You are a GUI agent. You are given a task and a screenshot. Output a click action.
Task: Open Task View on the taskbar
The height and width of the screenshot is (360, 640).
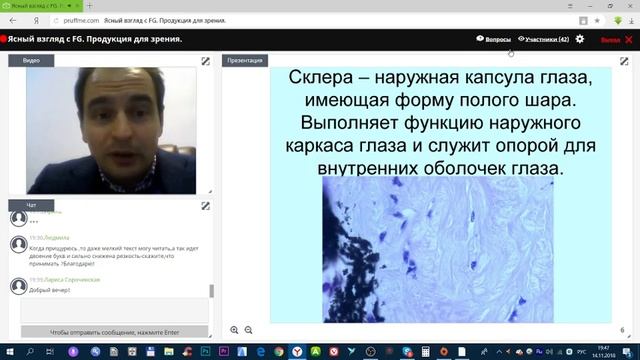pos(50,351)
